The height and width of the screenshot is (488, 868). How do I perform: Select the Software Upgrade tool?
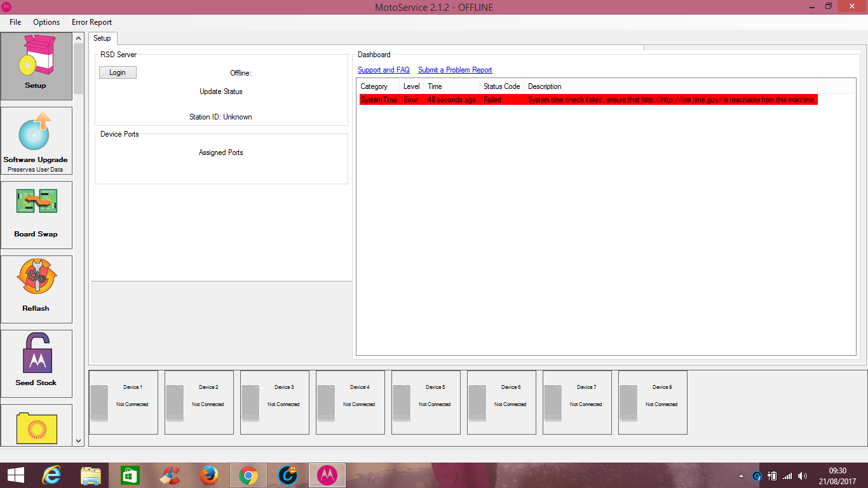pos(36,140)
